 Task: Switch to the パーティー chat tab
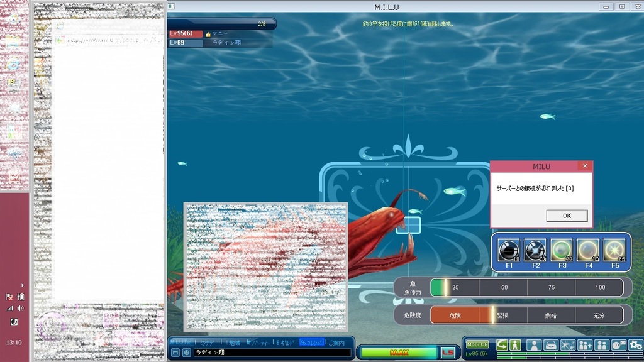tap(258, 343)
